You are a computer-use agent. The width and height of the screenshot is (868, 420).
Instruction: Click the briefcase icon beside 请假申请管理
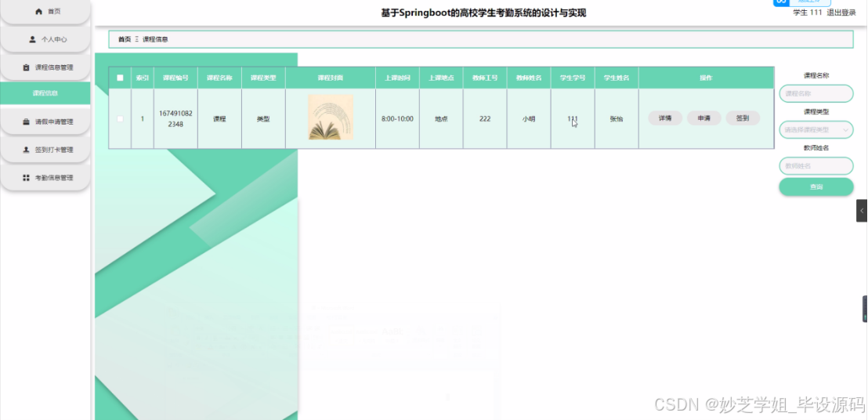[26, 121]
